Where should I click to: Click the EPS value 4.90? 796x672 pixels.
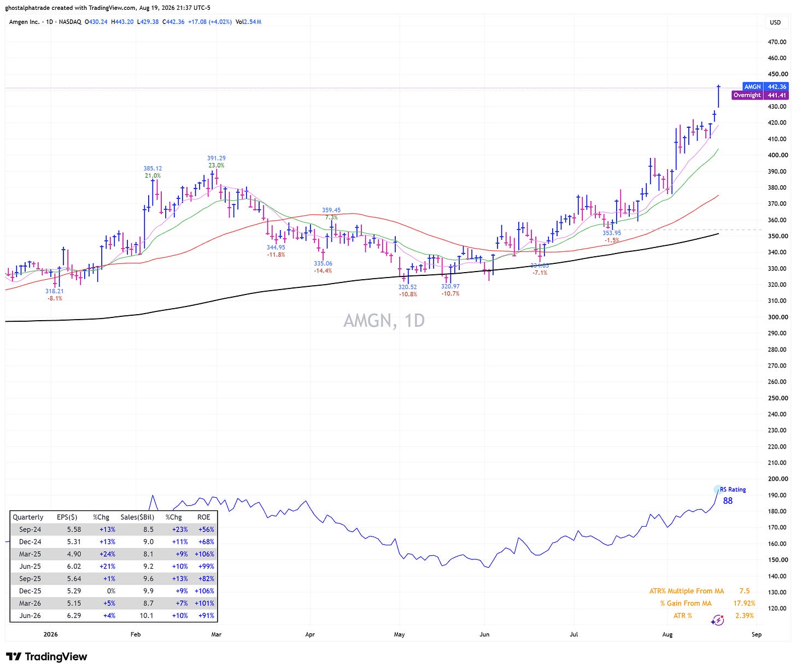(73, 554)
